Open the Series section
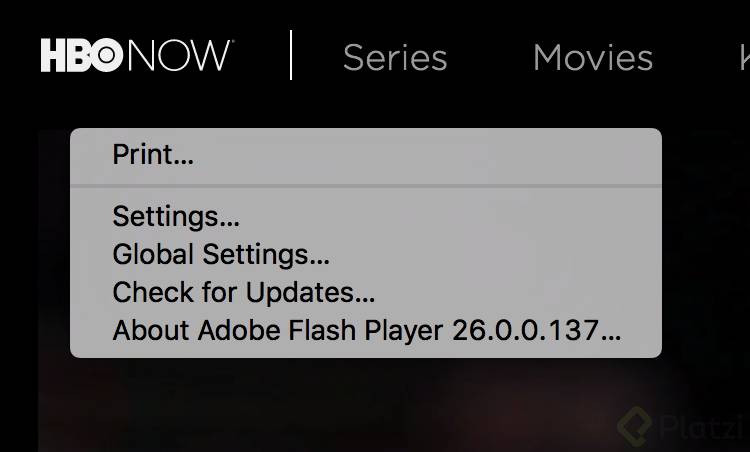 click(x=395, y=58)
